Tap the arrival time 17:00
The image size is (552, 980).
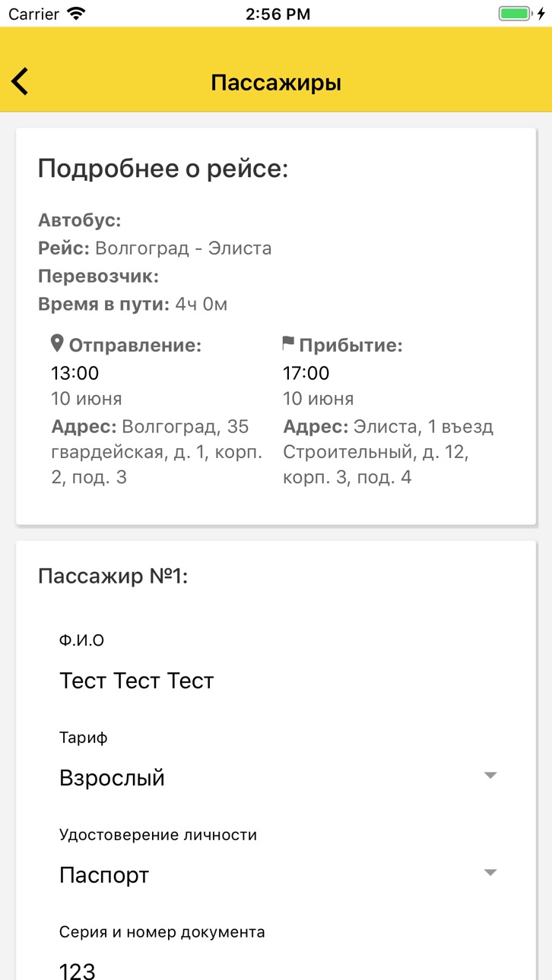(306, 373)
